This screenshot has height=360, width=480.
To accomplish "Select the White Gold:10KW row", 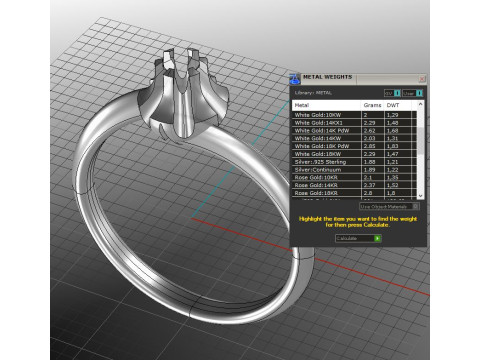I will pos(355,115).
